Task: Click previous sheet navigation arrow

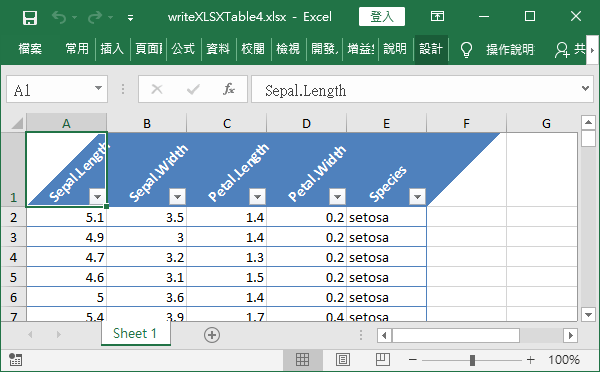Action: [x=30, y=334]
